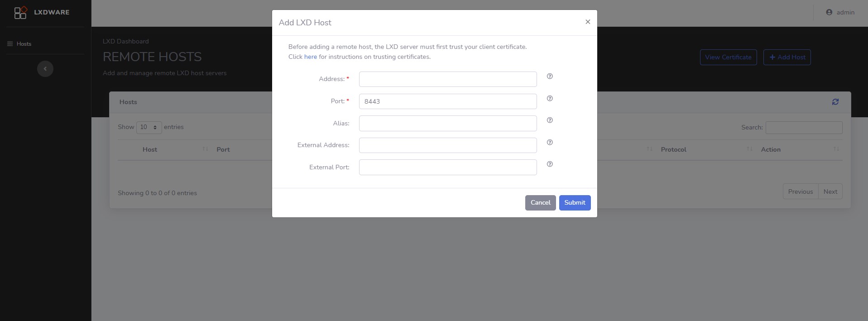This screenshot has height=321, width=868.
Task: Click the View Certificate button
Action: click(x=728, y=57)
